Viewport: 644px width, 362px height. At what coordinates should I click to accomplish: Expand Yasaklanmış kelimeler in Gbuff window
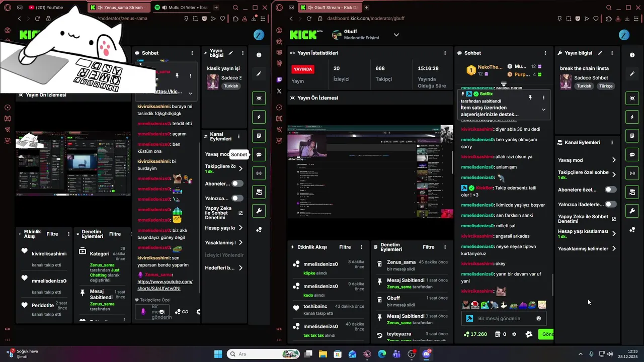coord(614,248)
